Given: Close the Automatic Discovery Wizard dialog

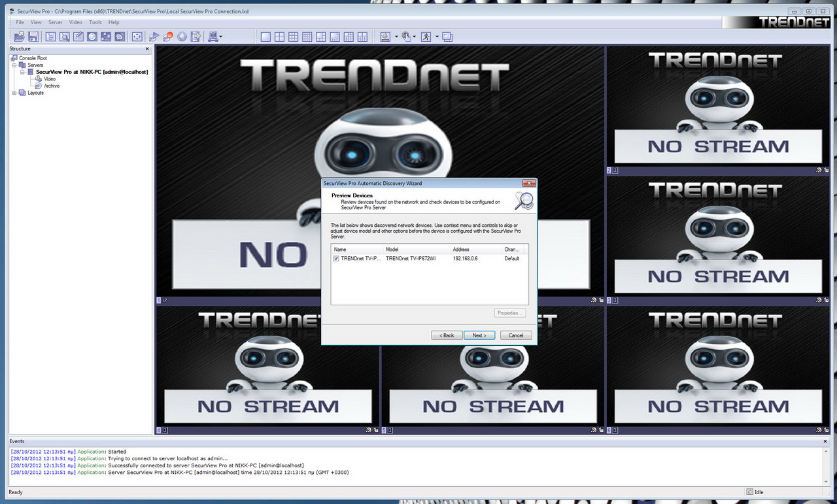Looking at the screenshot, I should coord(528,184).
